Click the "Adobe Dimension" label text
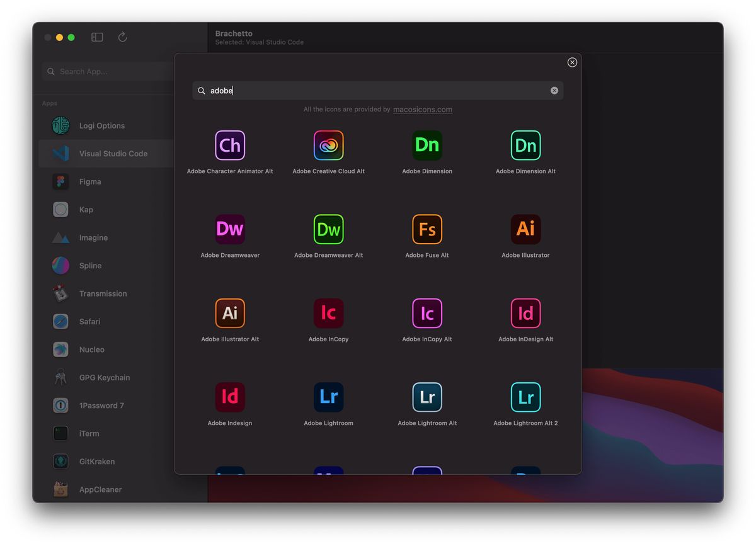This screenshot has height=546, width=756. pyautogui.click(x=427, y=171)
